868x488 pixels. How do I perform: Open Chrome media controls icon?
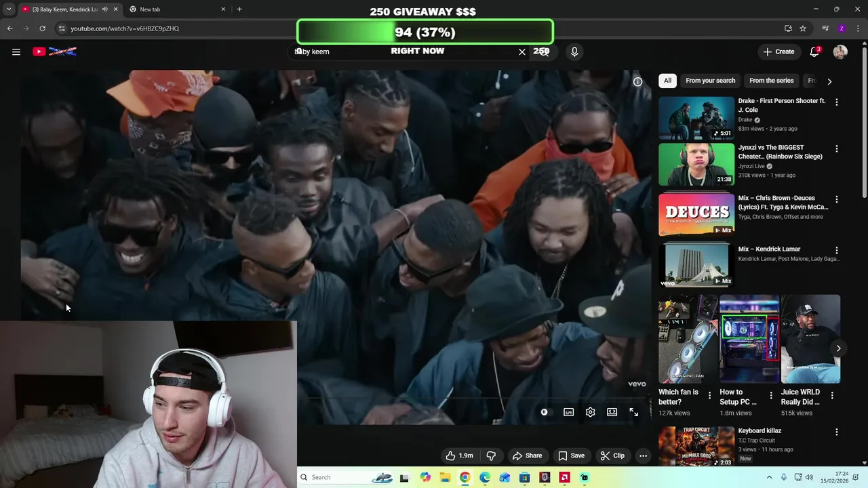point(825,28)
